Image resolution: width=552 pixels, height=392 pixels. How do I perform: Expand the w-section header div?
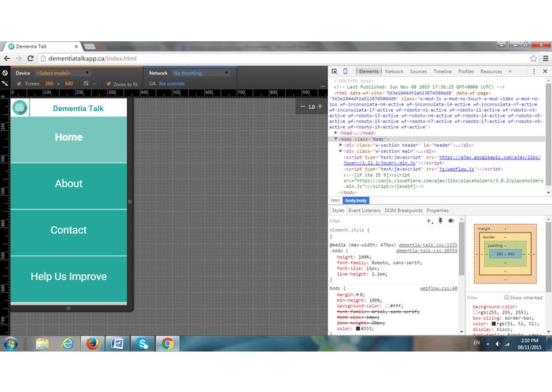pos(341,145)
